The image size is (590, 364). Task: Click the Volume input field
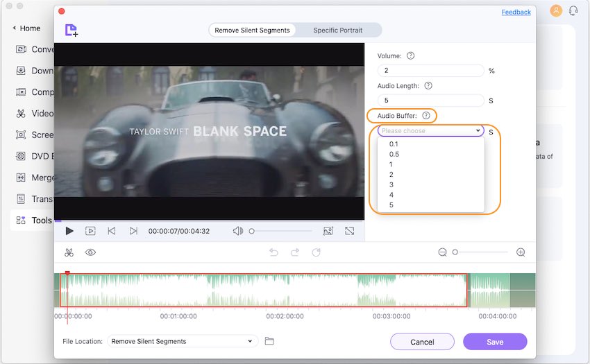[x=430, y=70]
